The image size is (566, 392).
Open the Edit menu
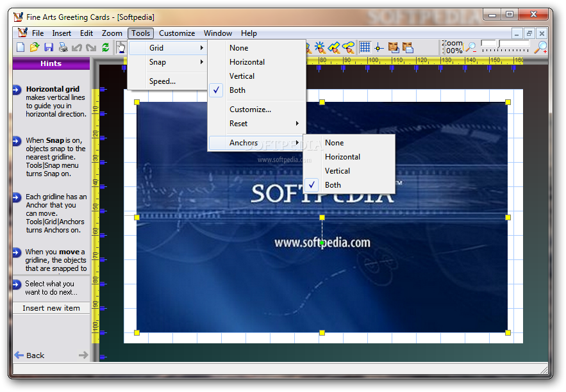87,33
